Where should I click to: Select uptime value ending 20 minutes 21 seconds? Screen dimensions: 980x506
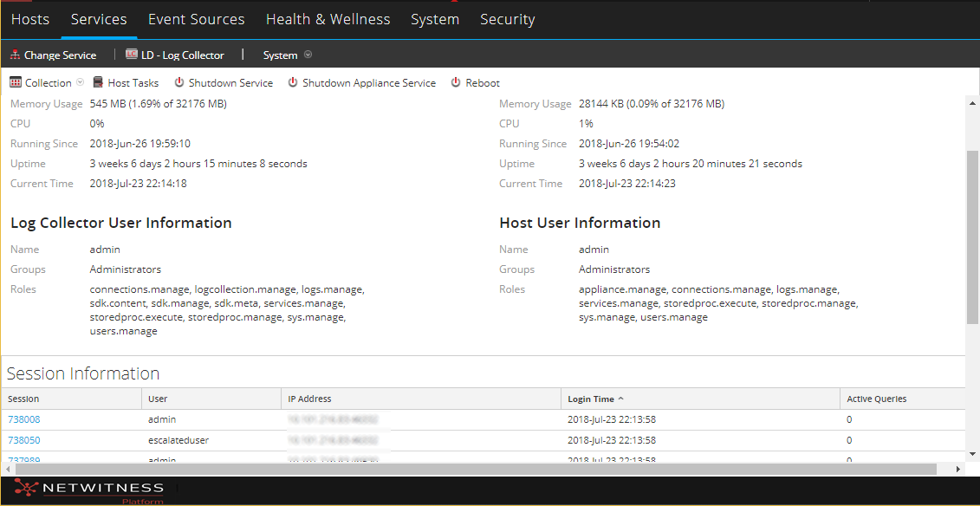point(691,164)
